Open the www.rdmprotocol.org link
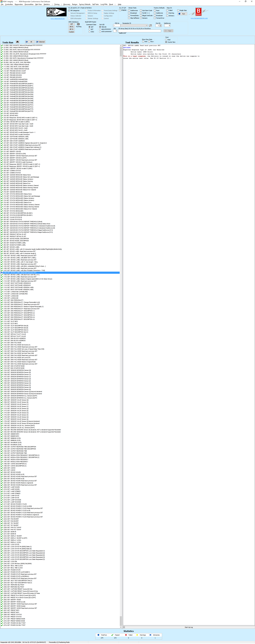Screen dimensions: 255x644 [x=58, y=18]
